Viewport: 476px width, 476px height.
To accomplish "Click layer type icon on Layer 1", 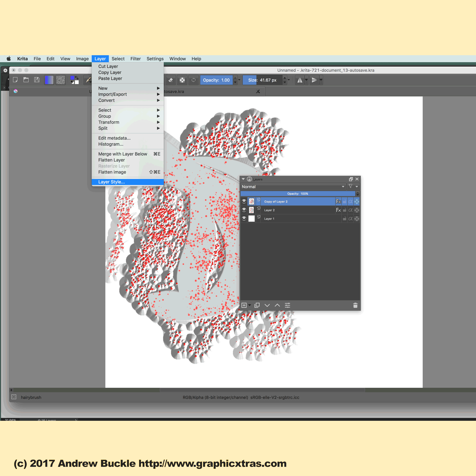I will 258,217.
